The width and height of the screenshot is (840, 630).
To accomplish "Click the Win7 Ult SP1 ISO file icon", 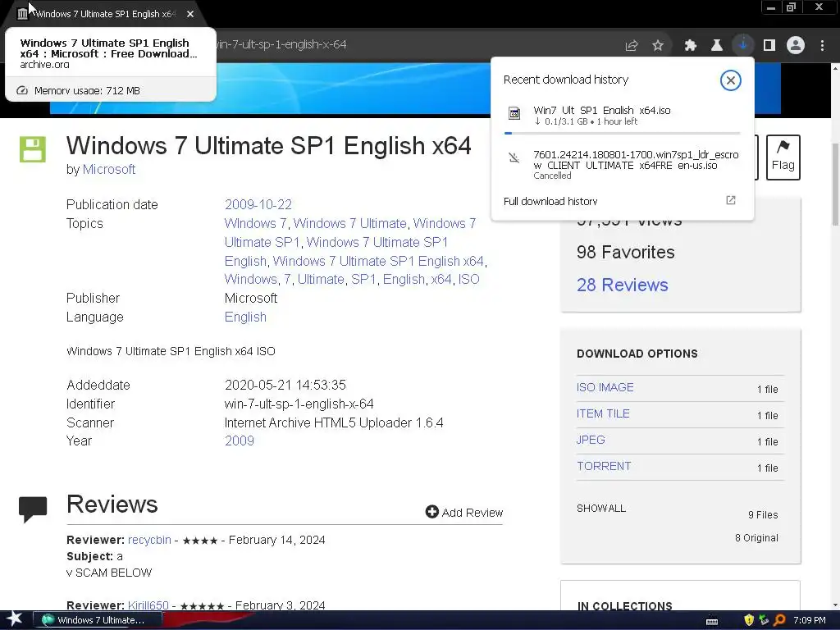I will coord(514,113).
